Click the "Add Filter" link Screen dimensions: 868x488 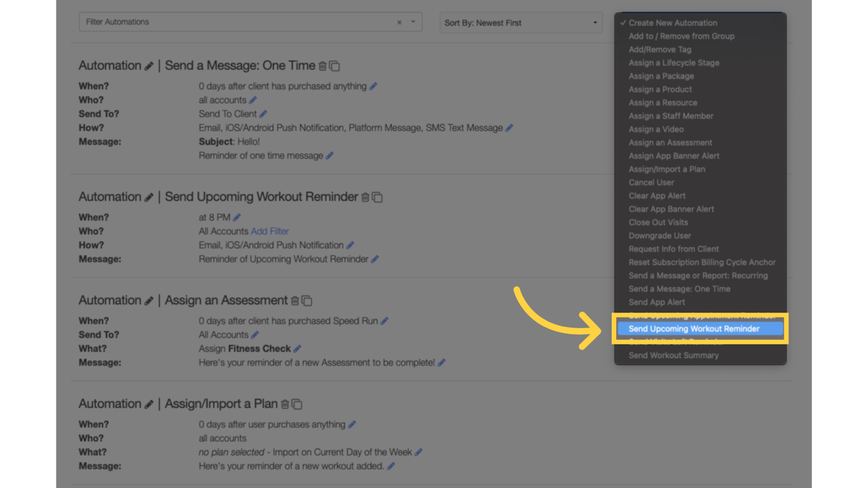[269, 231]
